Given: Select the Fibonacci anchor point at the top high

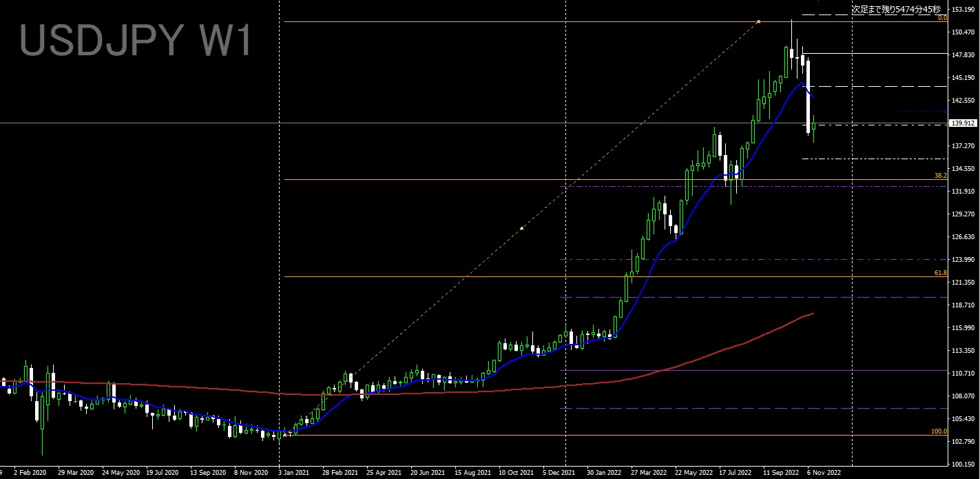Looking at the screenshot, I should click(x=758, y=21).
